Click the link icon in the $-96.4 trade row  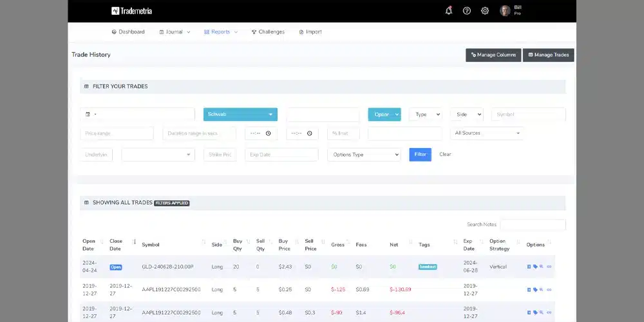[x=549, y=312]
